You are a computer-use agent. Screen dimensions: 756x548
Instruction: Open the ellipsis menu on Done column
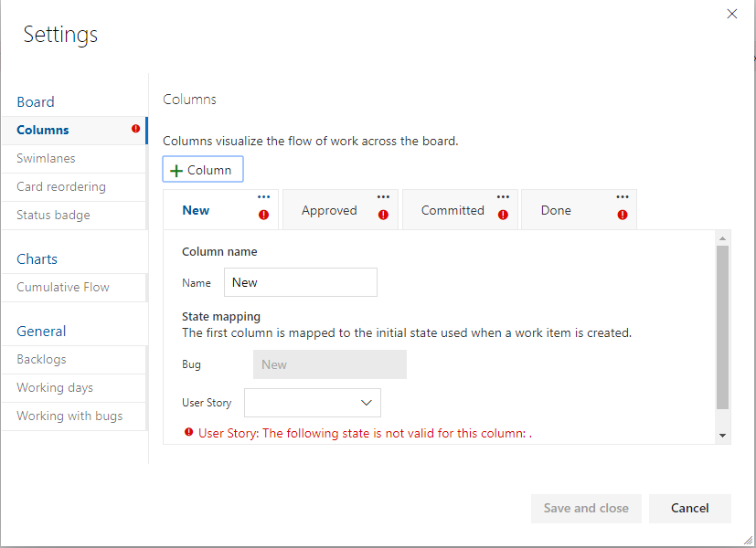pyautogui.click(x=623, y=197)
